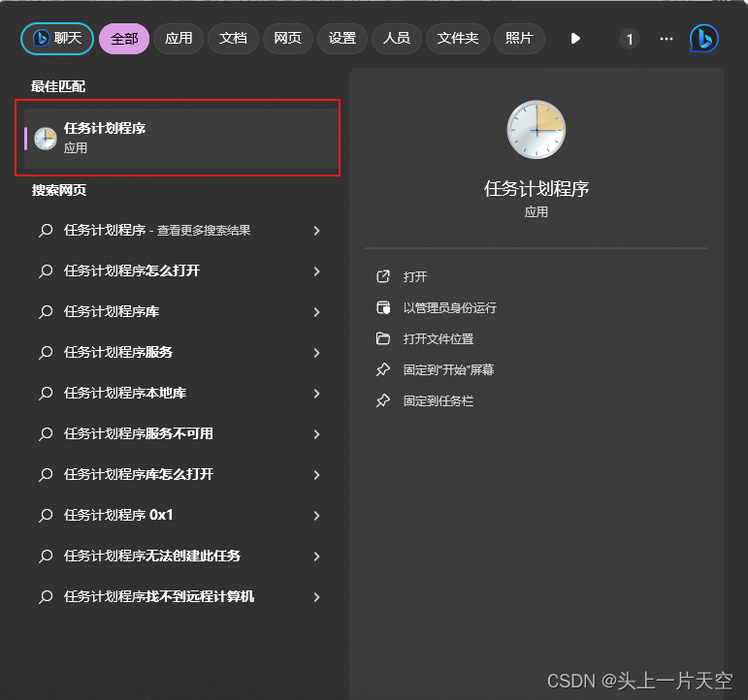Expand chevron for 任务计划程序服务不可用
This screenshot has width=748, height=700.
point(316,434)
